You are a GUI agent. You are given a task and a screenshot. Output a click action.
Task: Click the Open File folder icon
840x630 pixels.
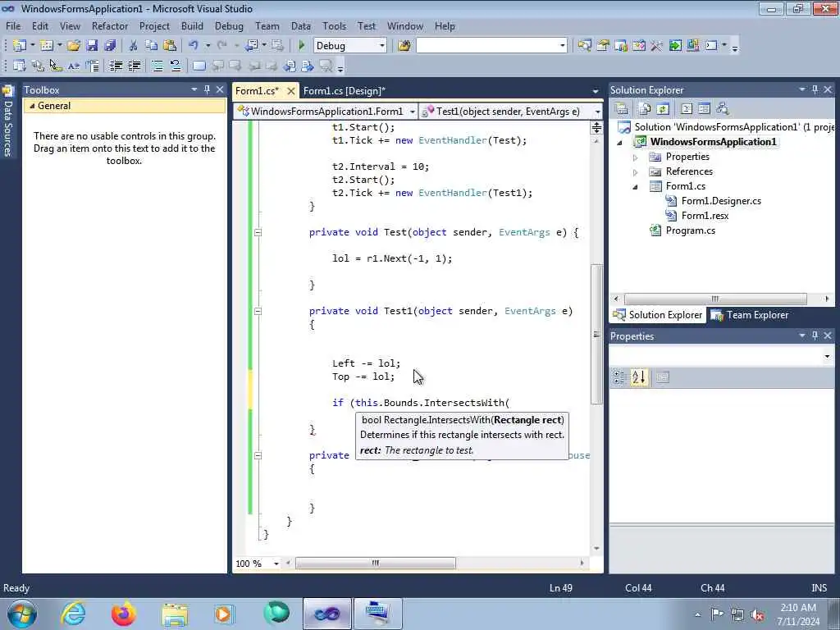pyautogui.click(x=74, y=46)
